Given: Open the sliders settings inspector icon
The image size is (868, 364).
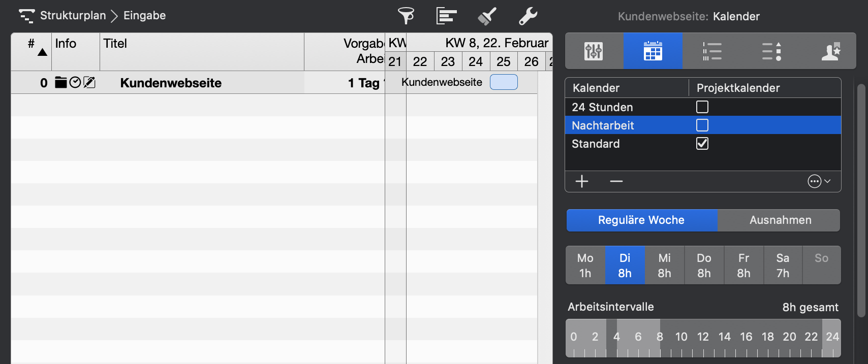Looking at the screenshot, I should point(594,51).
